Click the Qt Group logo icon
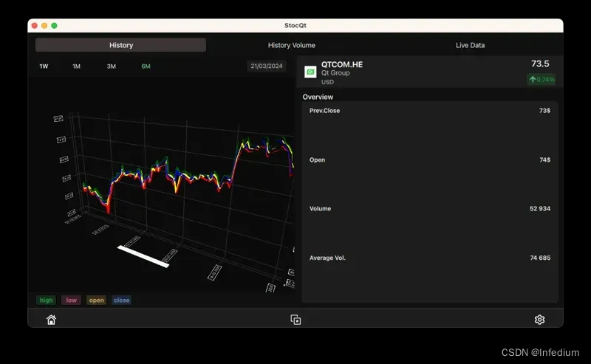 [x=310, y=72]
